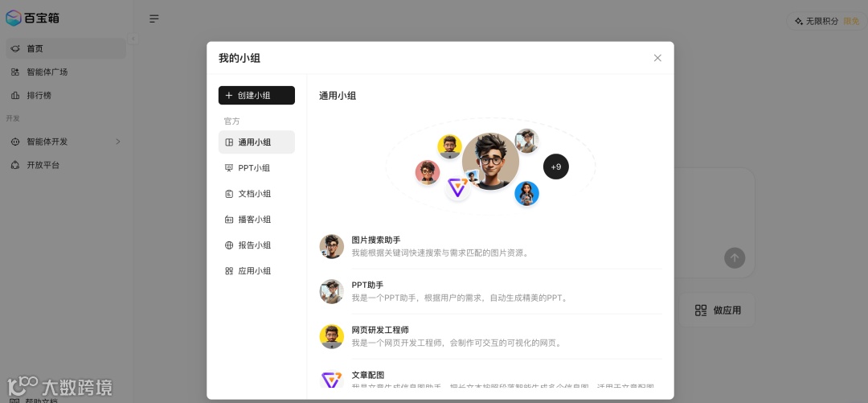This screenshot has width=868, height=403.
Task: Open the 图片搜索助手 list entry
Action: [490, 246]
